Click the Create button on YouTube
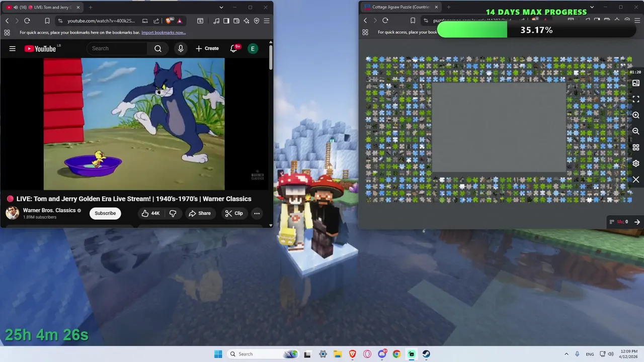Viewport: 644px width, 362px height. tap(207, 48)
